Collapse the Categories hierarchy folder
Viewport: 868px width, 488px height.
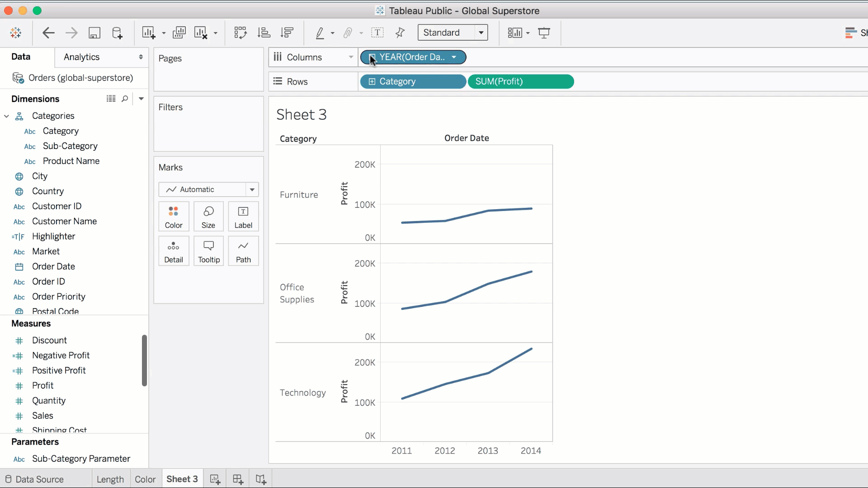(7, 116)
